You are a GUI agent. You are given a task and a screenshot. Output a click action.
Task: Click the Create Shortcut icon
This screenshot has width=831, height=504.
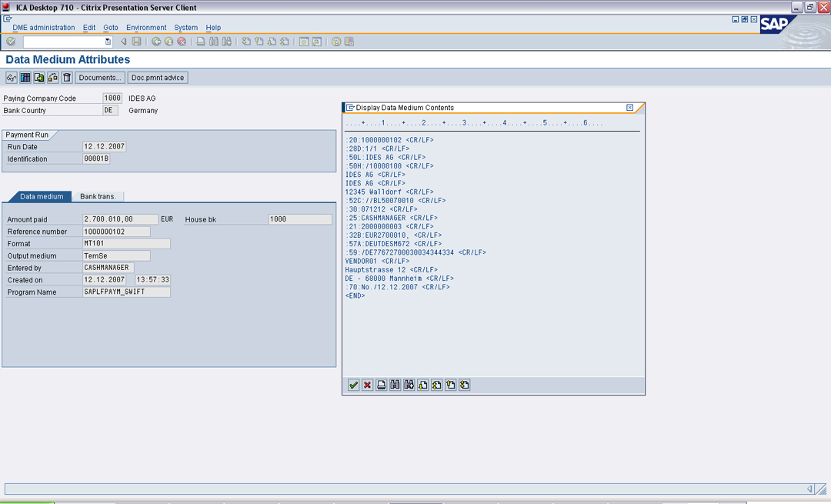(316, 42)
